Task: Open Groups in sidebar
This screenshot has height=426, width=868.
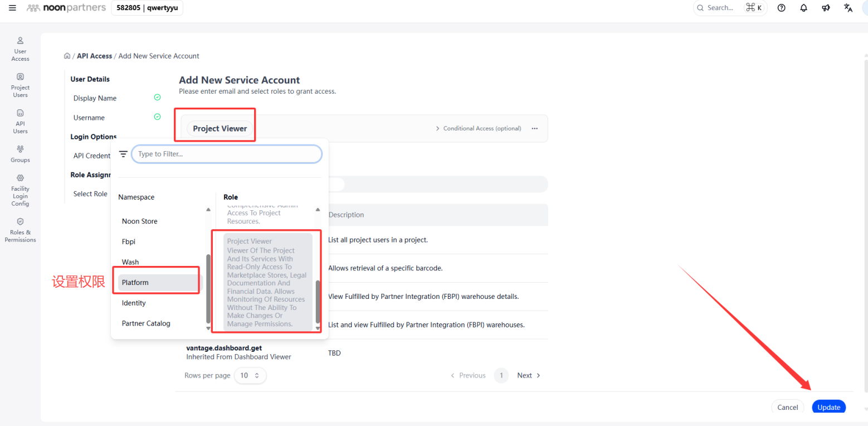Action: coord(20,154)
